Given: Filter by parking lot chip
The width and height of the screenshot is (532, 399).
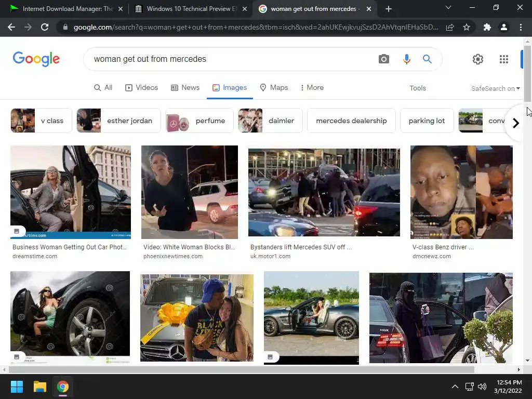Looking at the screenshot, I should click(427, 121).
